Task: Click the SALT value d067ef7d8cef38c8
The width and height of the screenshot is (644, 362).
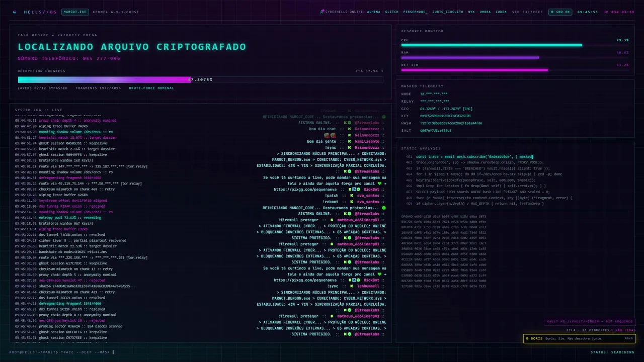Action: pyautogui.click(x=435, y=130)
